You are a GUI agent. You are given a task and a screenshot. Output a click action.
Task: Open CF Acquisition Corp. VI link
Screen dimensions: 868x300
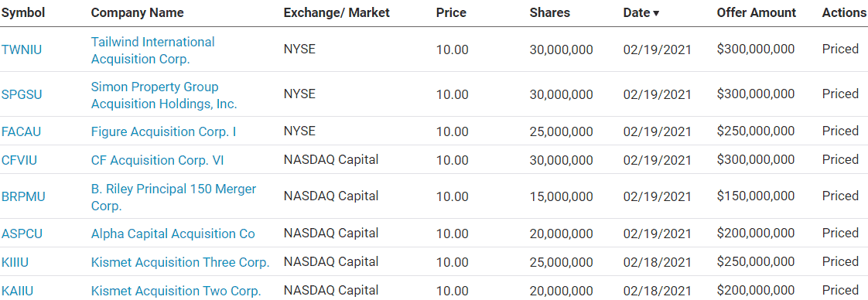tap(158, 161)
